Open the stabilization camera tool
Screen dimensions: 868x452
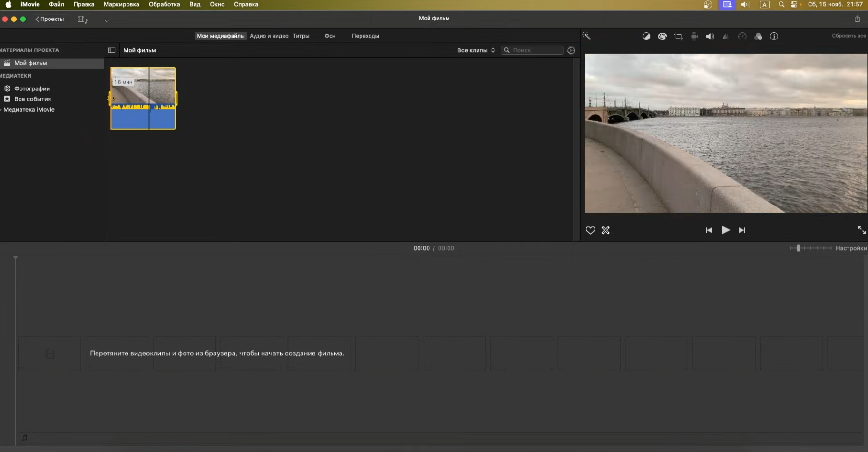[694, 37]
